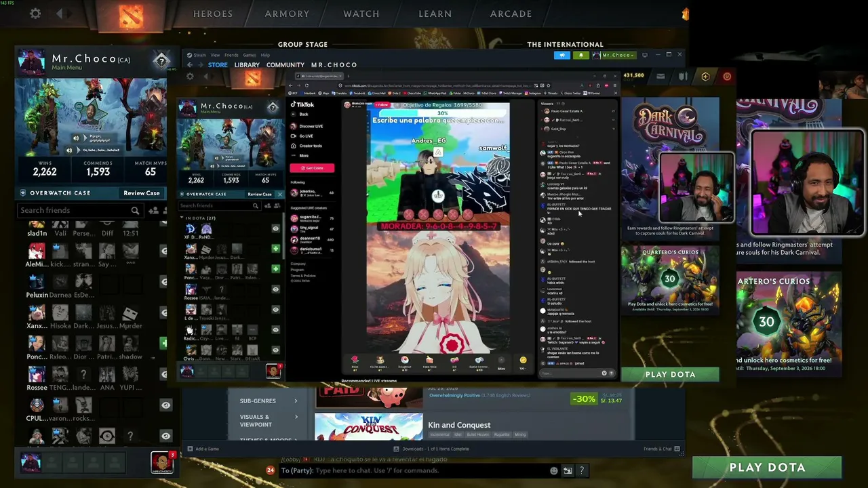Send a Rose gift from the TikTok gift tray
Image resolution: width=868 pixels, height=488 pixels.
pyautogui.click(x=355, y=363)
